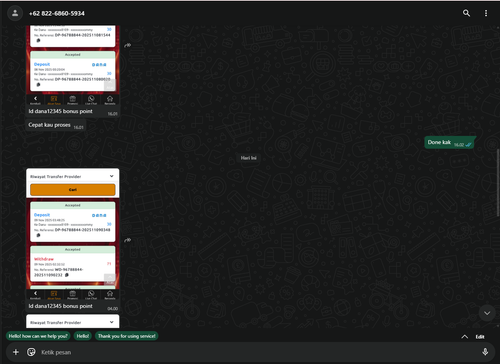Click 'Id dana12345 bonus point' caption at 04.00
The height and width of the screenshot is (364, 500).
pos(60,306)
